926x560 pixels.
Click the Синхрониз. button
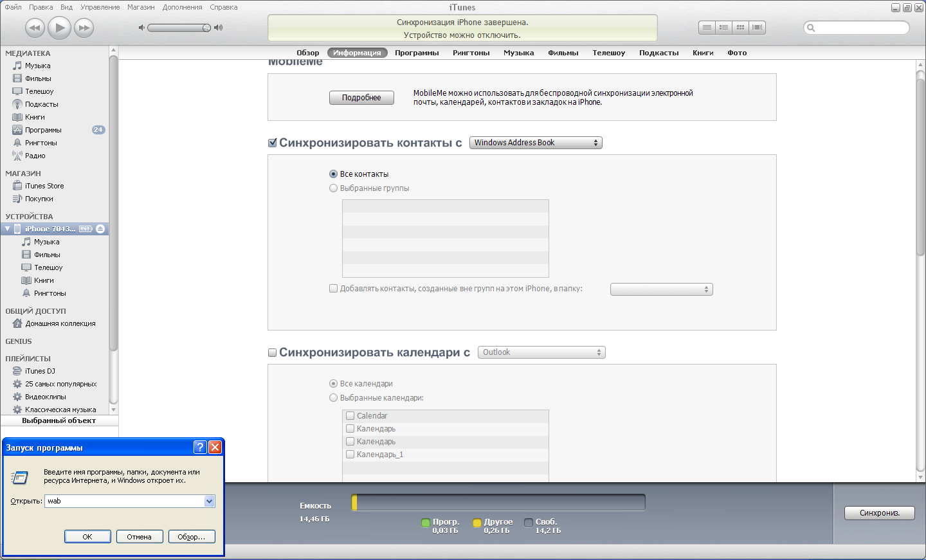pyautogui.click(x=879, y=513)
